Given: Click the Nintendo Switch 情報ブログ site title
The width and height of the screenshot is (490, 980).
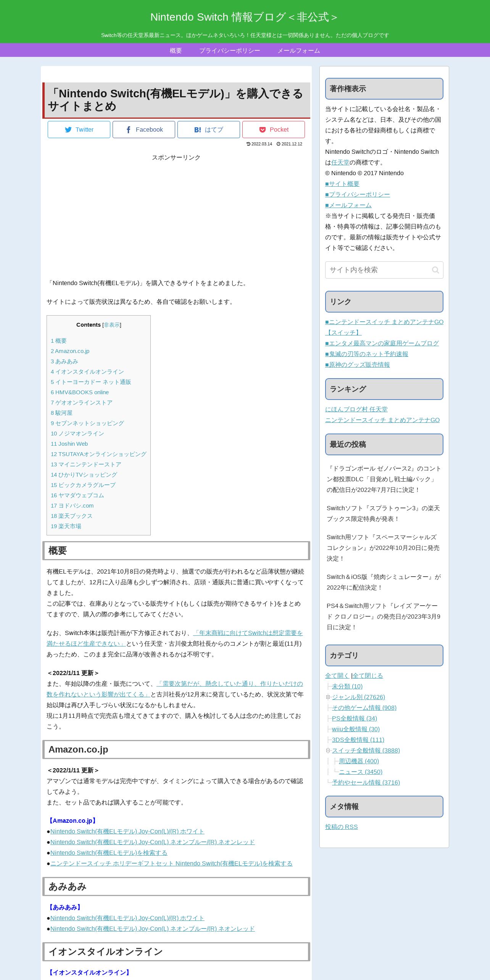Looking at the screenshot, I should [244, 17].
